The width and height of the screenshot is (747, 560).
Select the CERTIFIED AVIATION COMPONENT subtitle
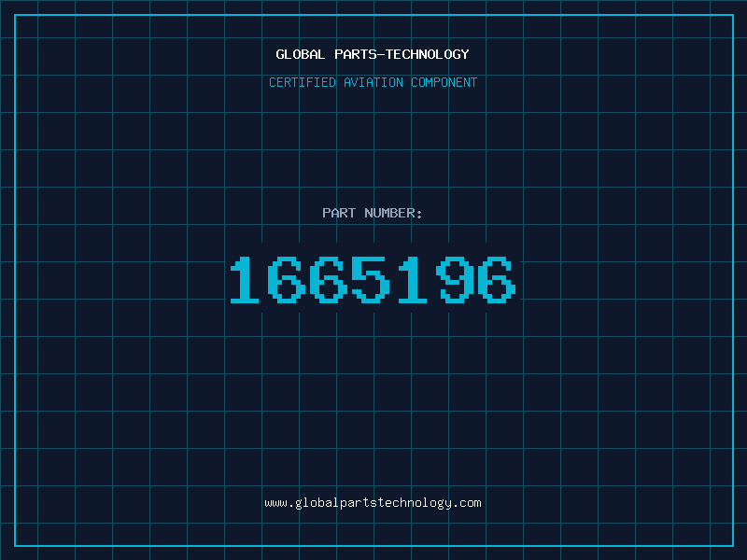[373, 82]
